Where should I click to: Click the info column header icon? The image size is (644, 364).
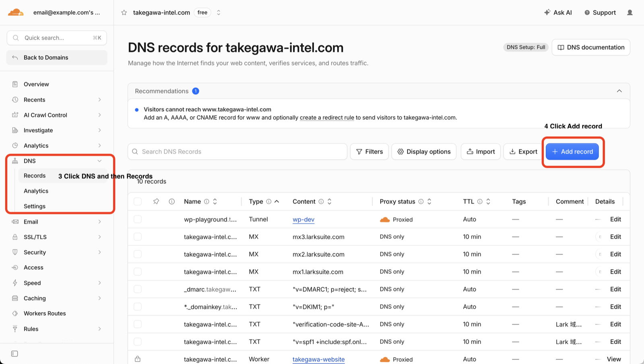point(172,202)
